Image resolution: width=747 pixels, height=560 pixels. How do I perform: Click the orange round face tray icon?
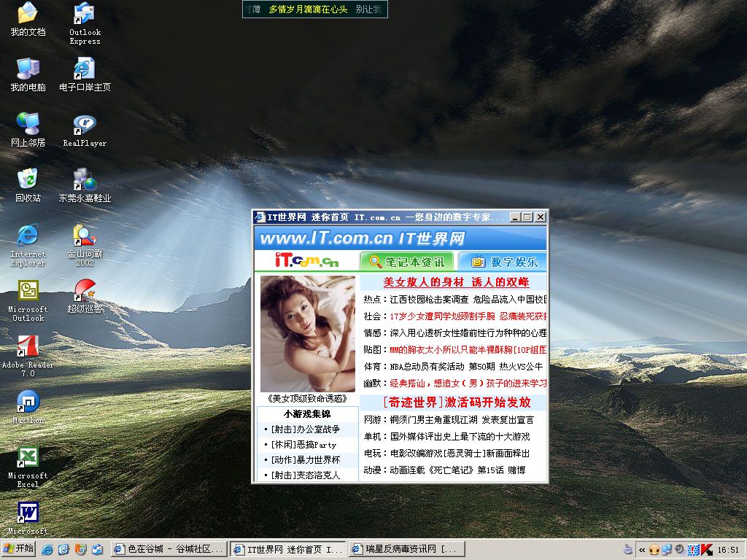(x=654, y=550)
